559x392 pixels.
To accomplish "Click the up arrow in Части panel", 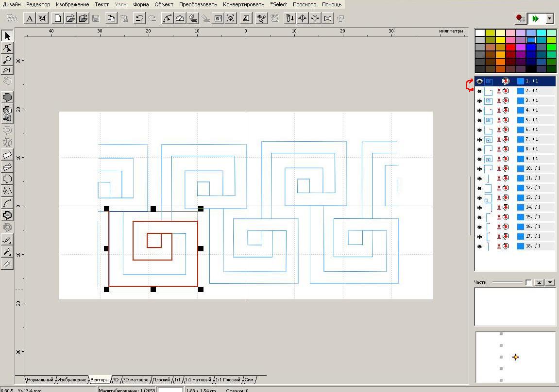I will point(540,283).
